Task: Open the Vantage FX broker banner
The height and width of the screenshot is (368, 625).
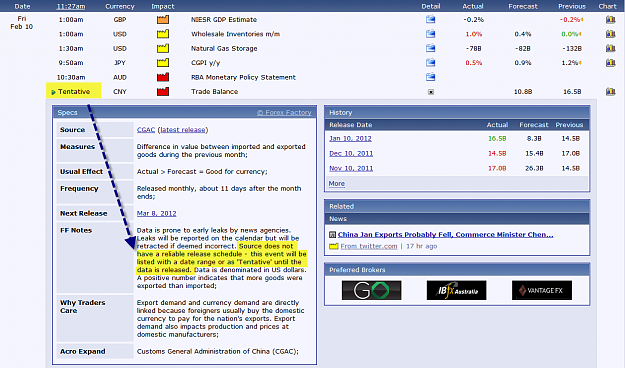Action: 542,290
